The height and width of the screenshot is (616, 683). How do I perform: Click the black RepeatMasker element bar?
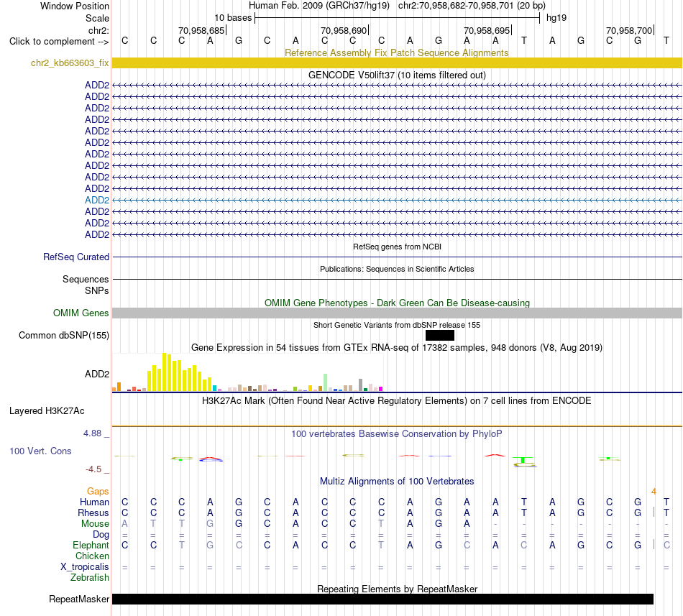[382, 599]
